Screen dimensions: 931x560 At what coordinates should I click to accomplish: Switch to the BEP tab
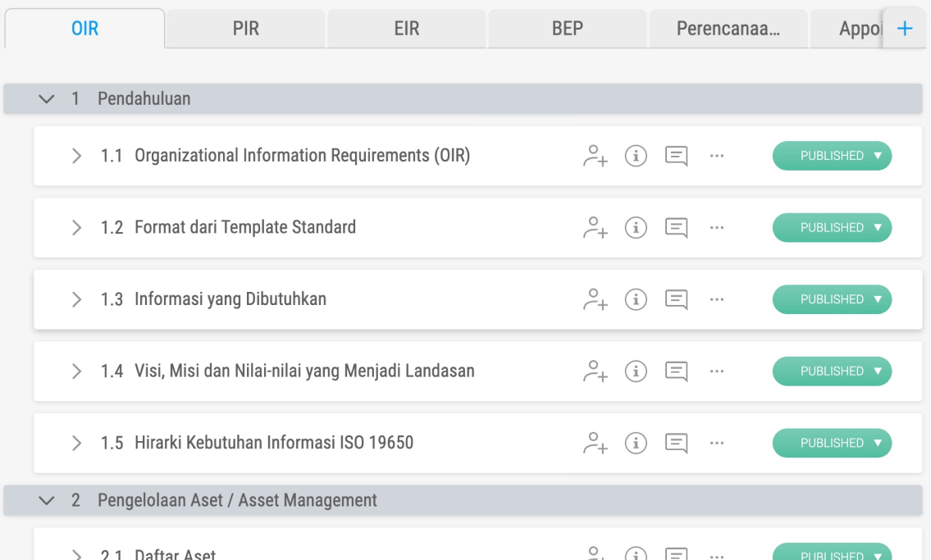[x=567, y=29]
